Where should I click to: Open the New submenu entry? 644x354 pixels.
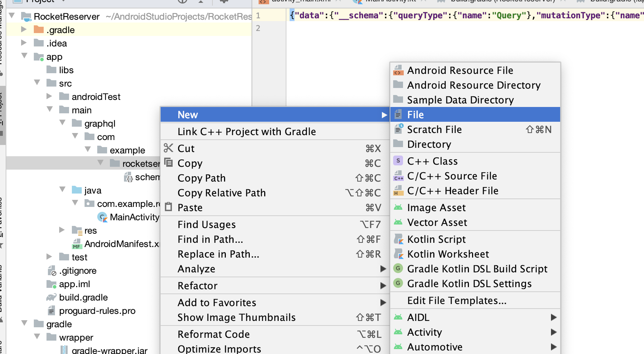pyautogui.click(x=275, y=114)
